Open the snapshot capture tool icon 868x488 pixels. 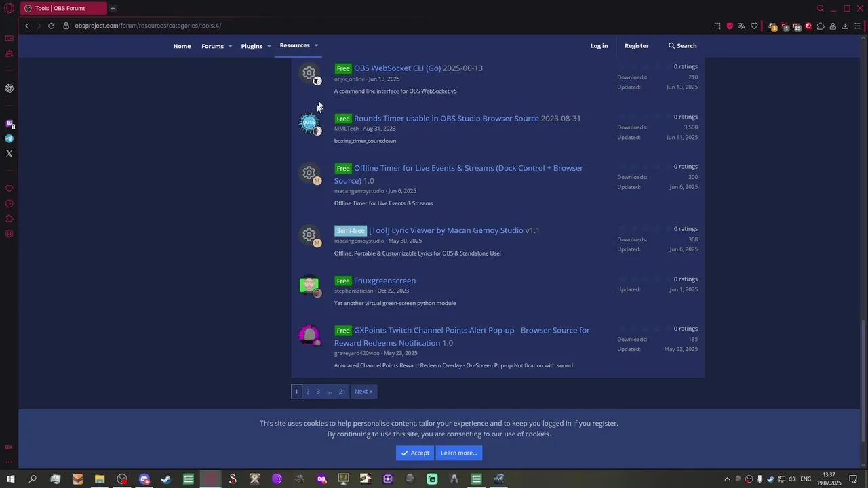(717, 26)
